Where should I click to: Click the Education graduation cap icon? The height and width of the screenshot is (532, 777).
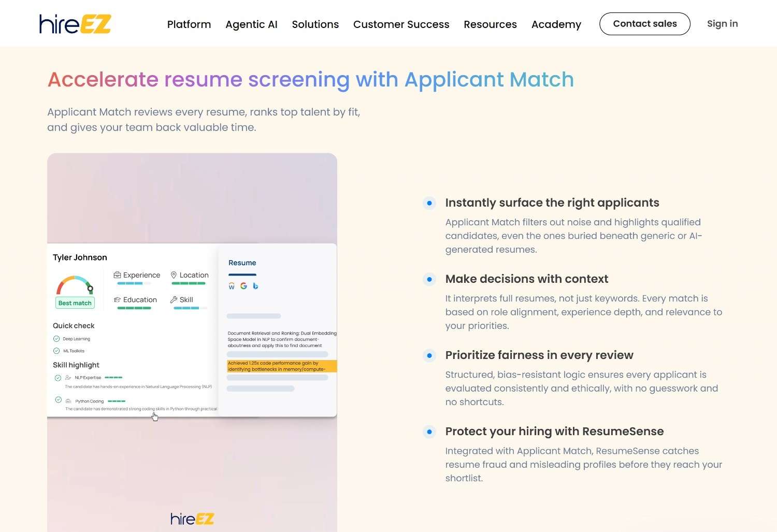pyautogui.click(x=117, y=300)
